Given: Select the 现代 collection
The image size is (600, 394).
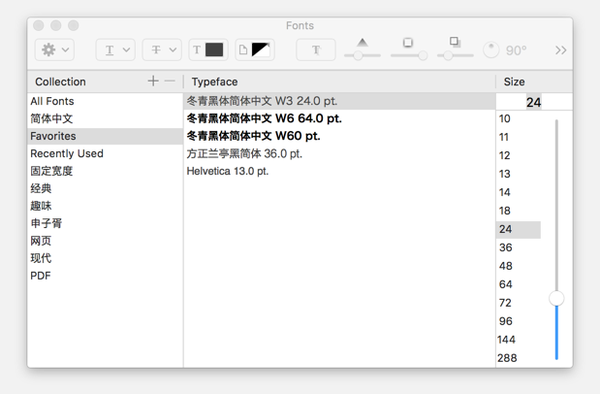Looking at the screenshot, I should [x=105, y=258].
